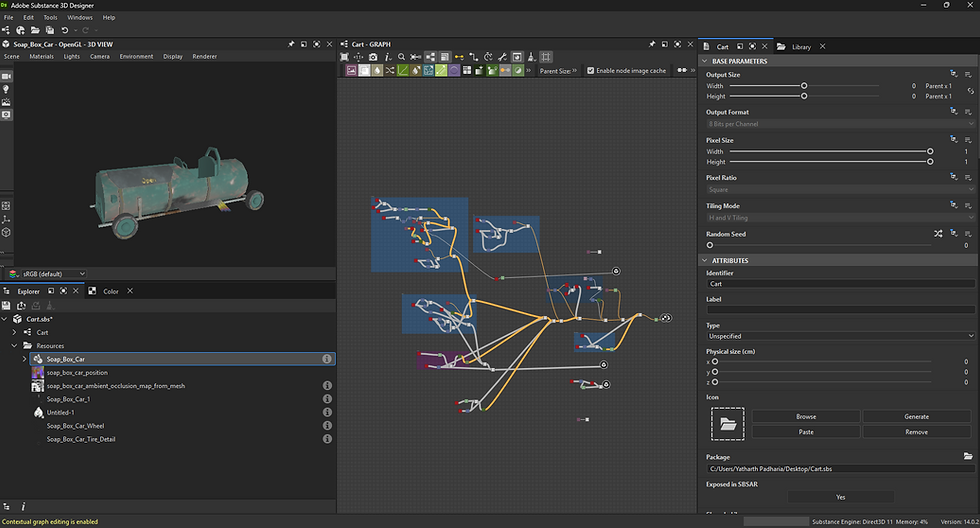This screenshot has width=980, height=528.
Task: Click the fit-to-view frame icon in graph toolbar
Action: tap(344, 57)
